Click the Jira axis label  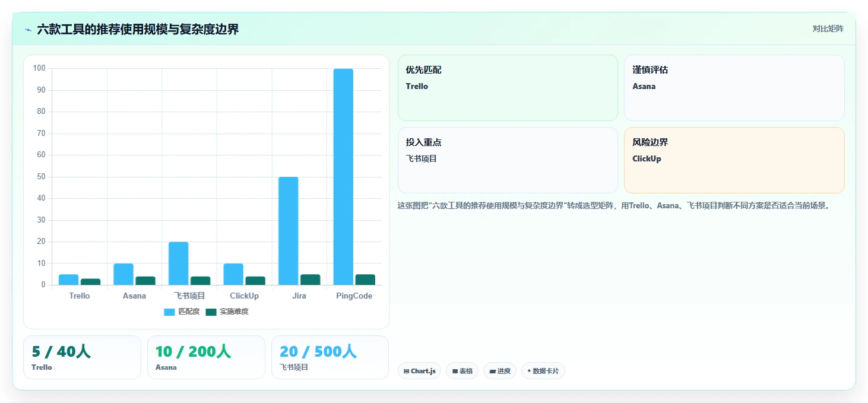point(299,296)
